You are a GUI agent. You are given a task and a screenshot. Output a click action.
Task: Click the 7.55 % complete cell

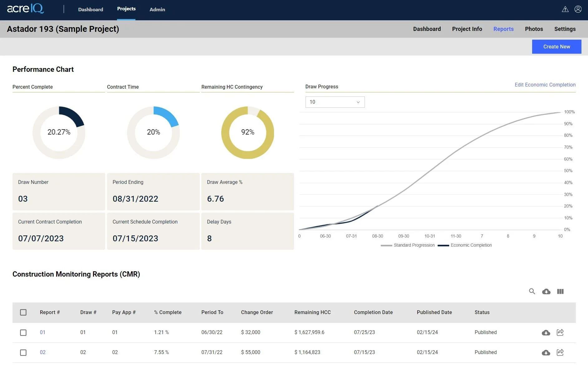pyautogui.click(x=161, y=352)
